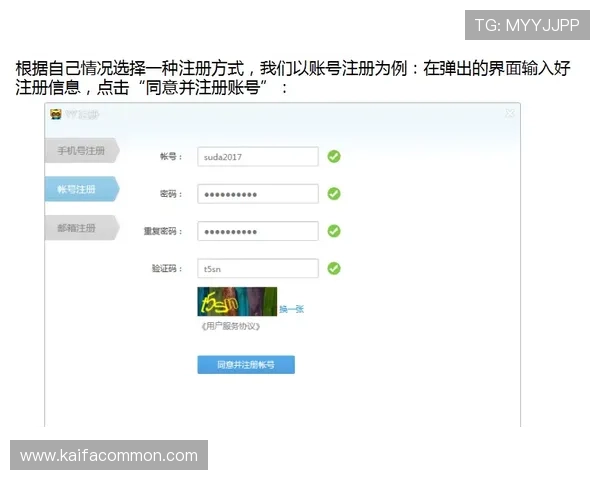600x480 pixels.
Task: Switch to the 手机号注册 tab
Action: point(82,150)
